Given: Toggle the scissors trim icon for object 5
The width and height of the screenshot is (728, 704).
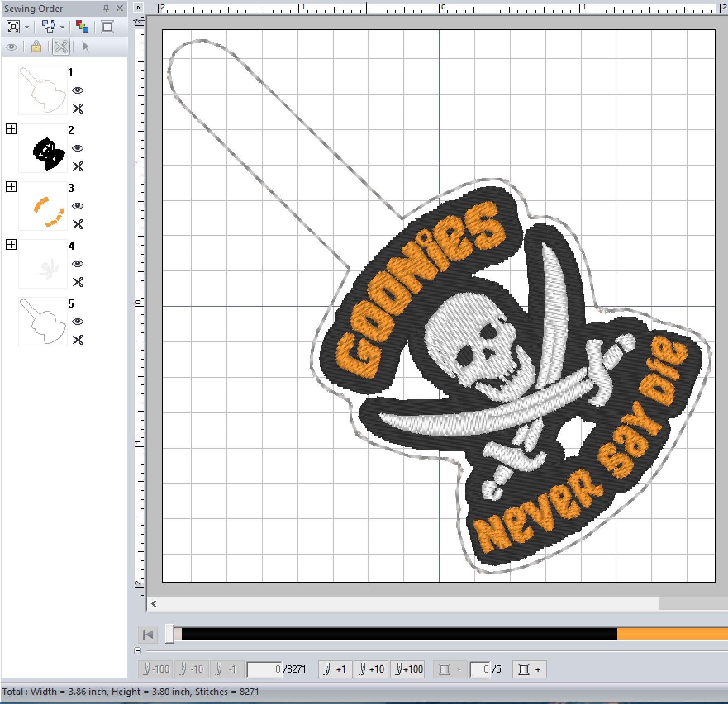Looking at the screenshot, I should pos(78,340).
